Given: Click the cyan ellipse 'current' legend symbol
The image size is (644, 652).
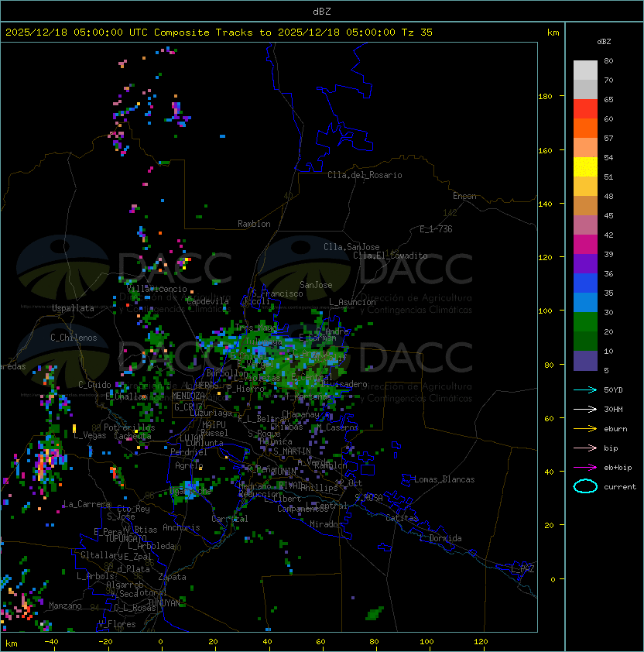Looking at the screenshot, I should pyautogui.click(x=585, y=486).
